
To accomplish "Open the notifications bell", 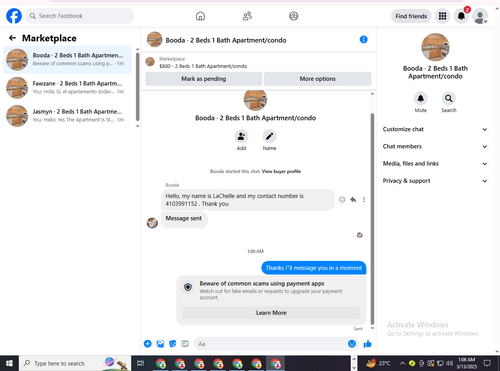I will click(461, 16).
